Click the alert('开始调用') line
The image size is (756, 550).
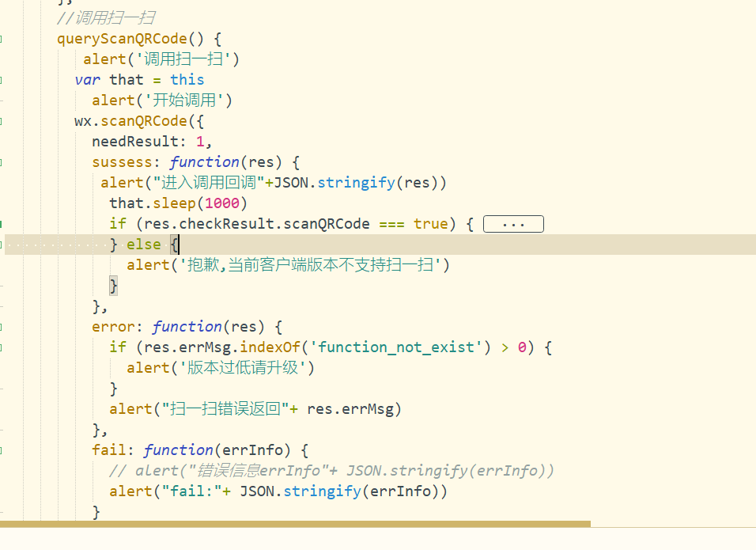162,101
